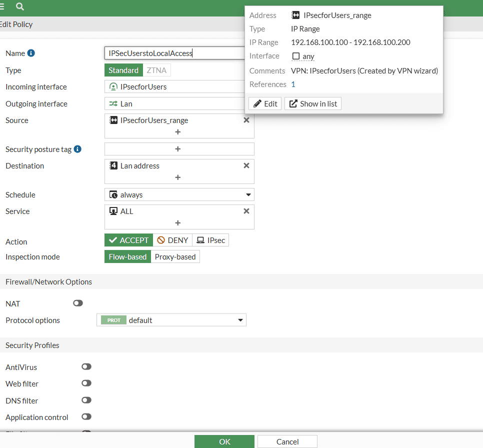Click the info icon next to Name
This screenshot has height=448, width=483.
coord(31,53)
